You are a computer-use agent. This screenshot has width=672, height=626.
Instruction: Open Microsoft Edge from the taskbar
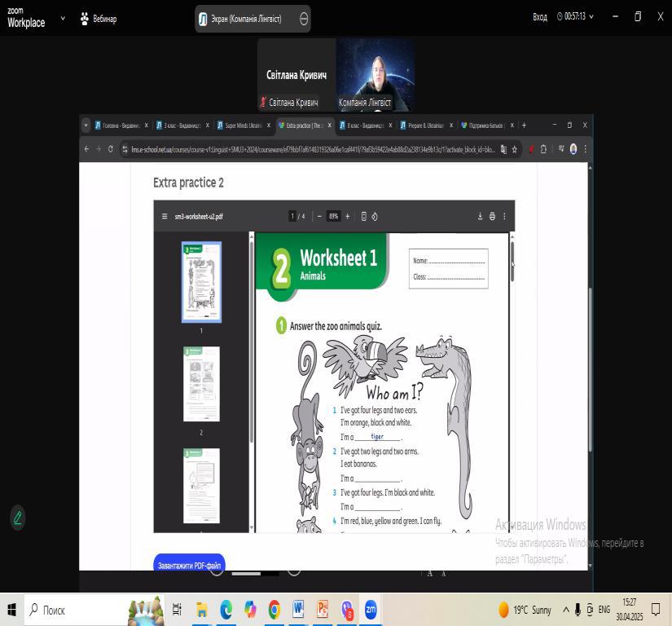coord(226,610)
